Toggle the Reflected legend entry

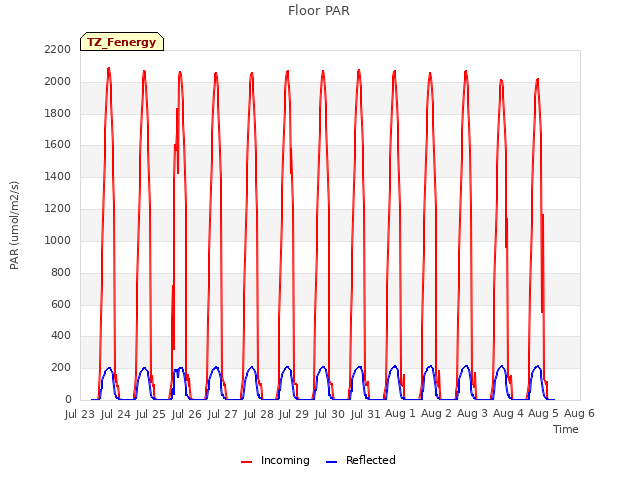[x=361, y=460]
